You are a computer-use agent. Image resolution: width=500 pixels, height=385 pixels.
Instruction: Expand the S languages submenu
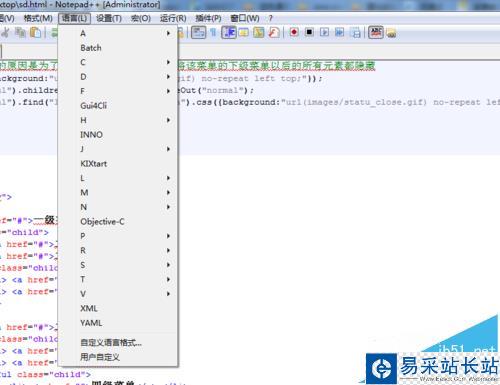pos(118,265)
